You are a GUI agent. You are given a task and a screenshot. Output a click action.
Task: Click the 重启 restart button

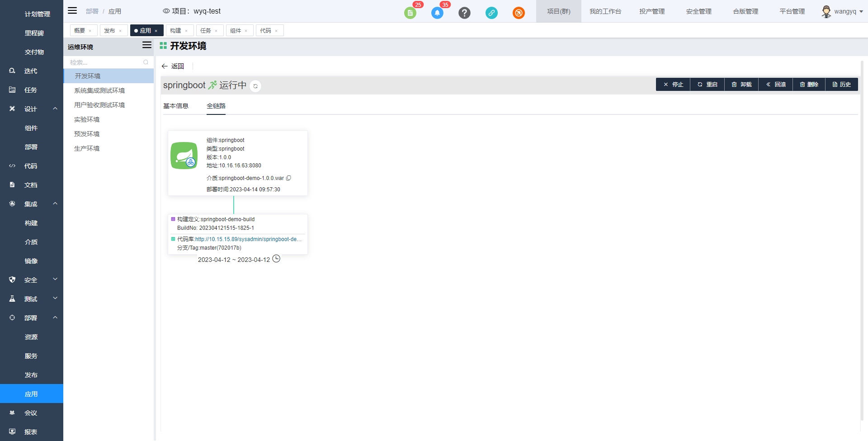click(707, 84)
